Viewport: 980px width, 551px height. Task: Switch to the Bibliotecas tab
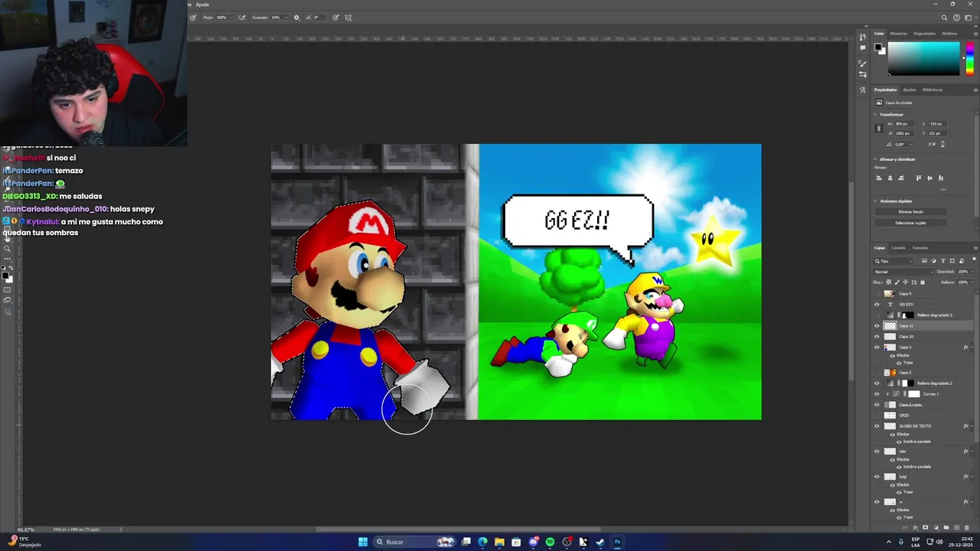(x=933, y=90)
